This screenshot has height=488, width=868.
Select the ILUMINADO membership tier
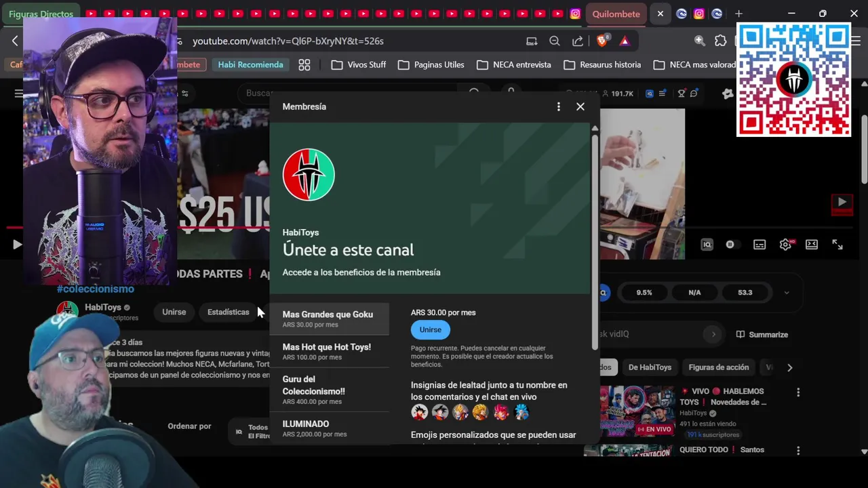coord(329,428)
